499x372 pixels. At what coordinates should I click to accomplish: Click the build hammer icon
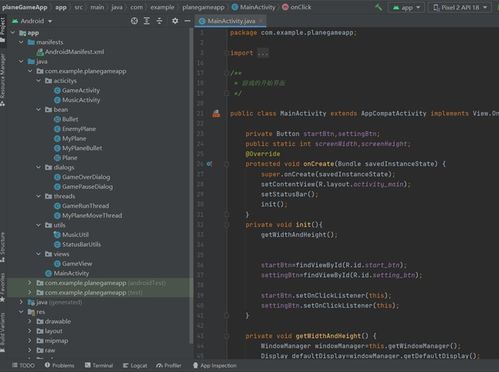point(378,7)
